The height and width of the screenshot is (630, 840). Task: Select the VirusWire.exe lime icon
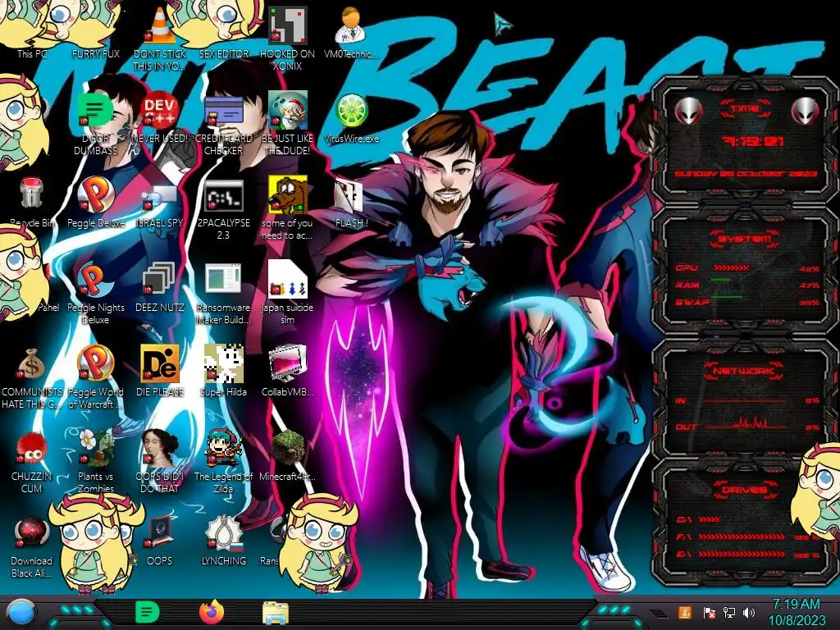point(351,111)
